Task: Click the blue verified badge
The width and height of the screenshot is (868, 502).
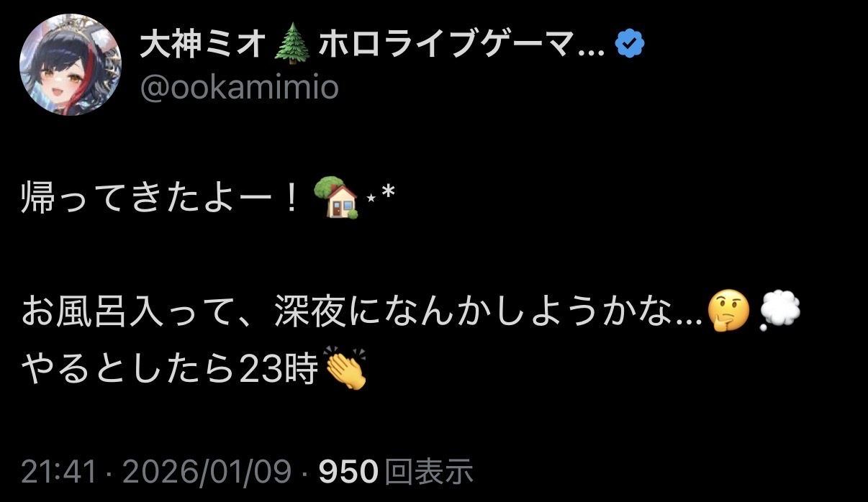Action: pyautogui.click(x=630, y=47)
